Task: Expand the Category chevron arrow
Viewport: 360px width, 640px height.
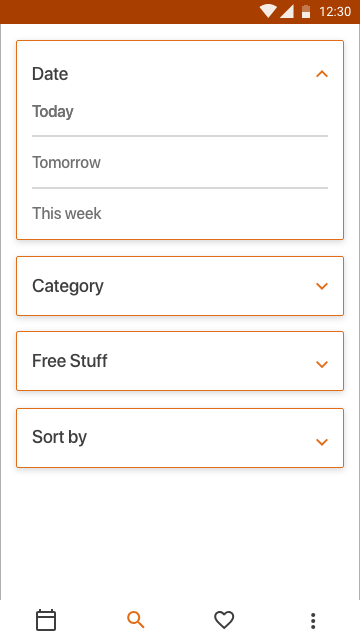Action: [x=322, y=286]
